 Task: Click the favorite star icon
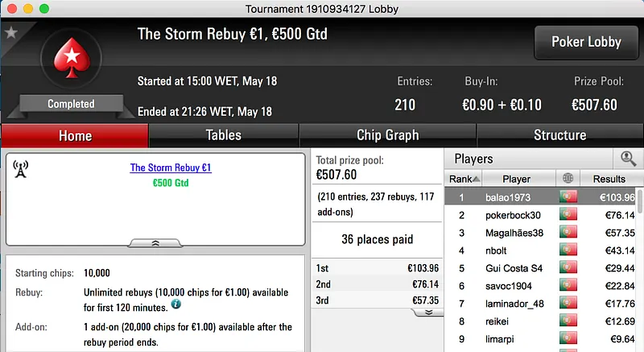coord(11,33)
